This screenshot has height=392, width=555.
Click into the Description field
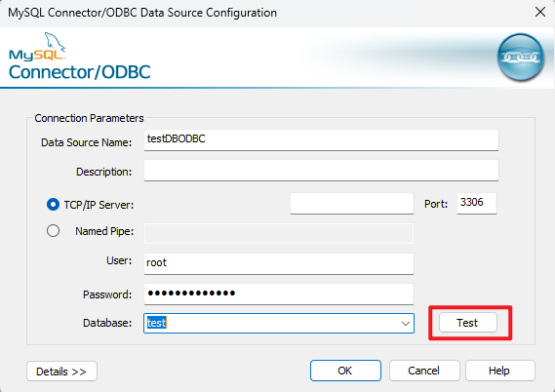click(321, 171)
